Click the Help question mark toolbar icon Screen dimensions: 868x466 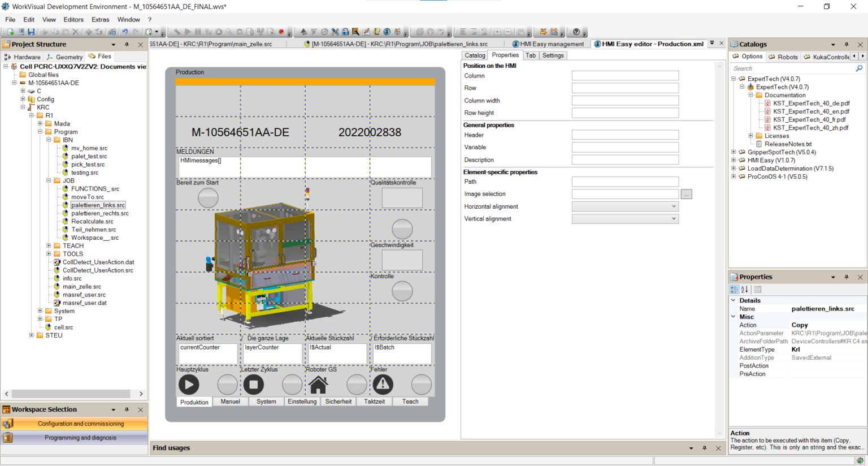point(576,32)
